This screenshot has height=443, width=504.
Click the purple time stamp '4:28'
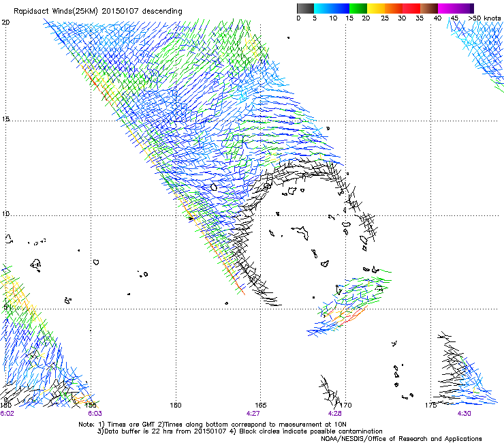(334, 414)
